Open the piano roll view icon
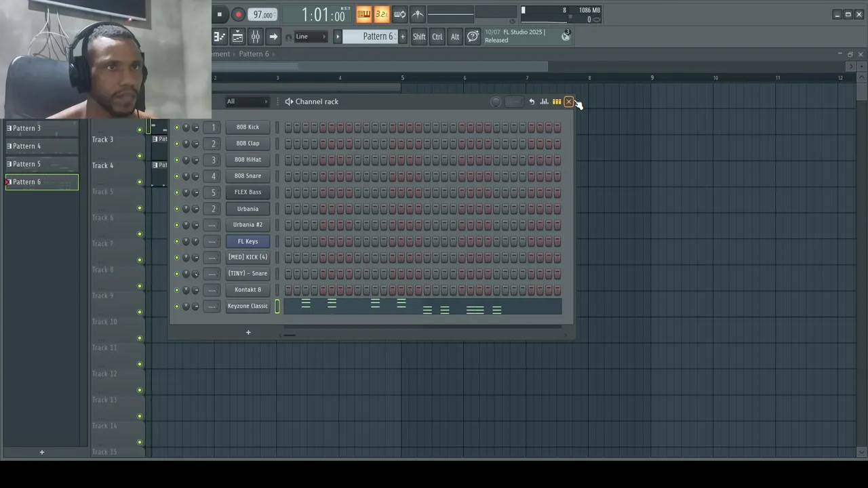 [220, 37]
